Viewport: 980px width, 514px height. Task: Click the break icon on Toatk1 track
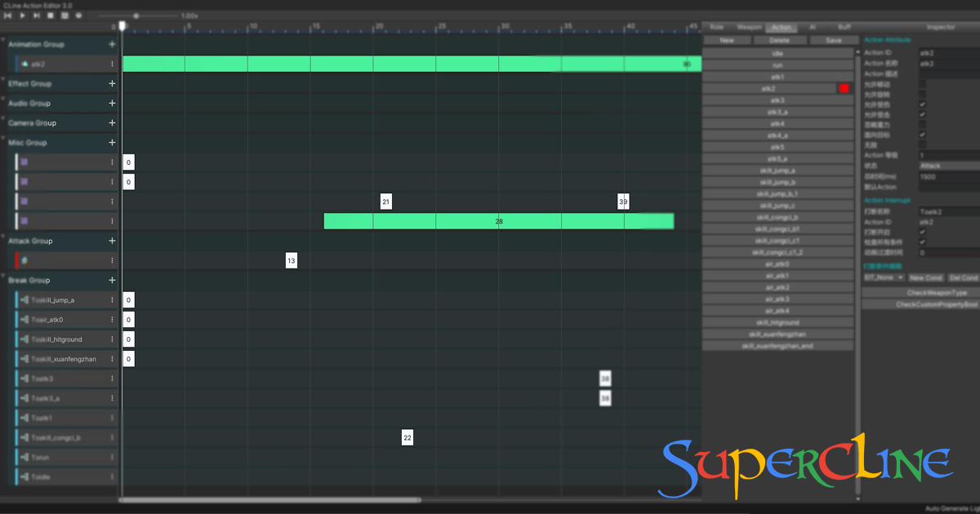[x=24, y=419]
